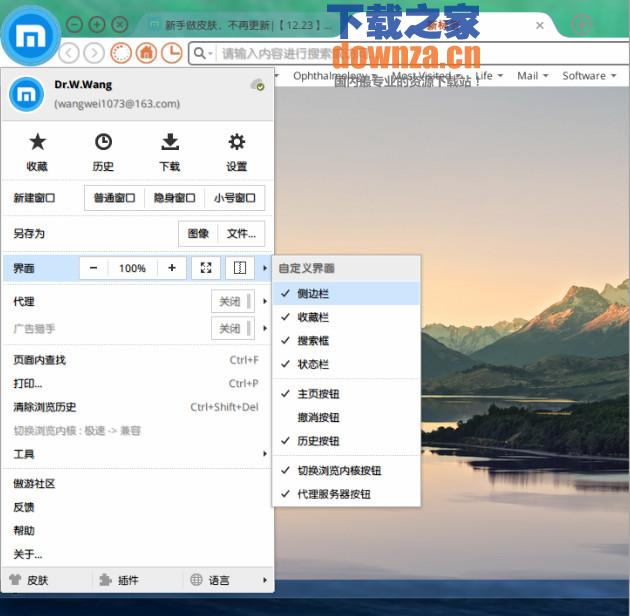Toggle fullscreen mode icon

[x=206, y=268]
